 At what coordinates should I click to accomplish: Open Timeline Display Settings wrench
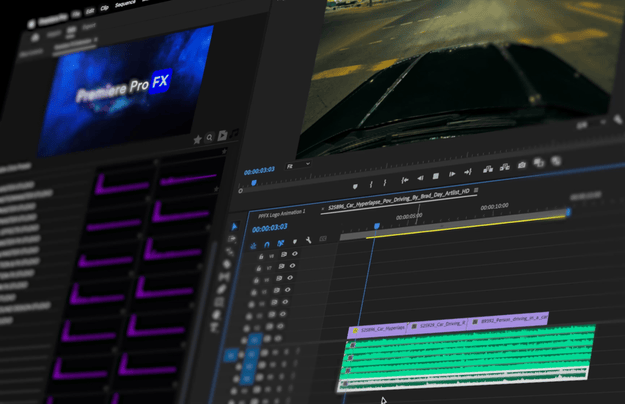click(308, 240)
